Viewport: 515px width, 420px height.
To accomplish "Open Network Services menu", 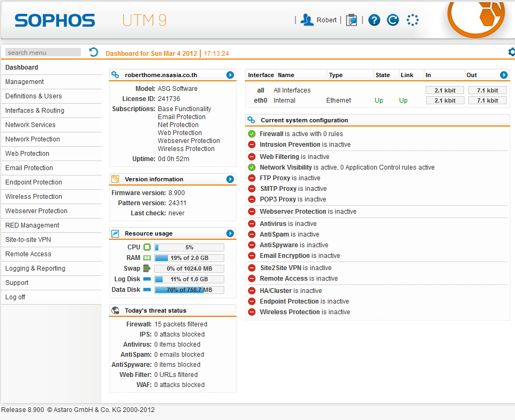I will [x=51, y=125].
